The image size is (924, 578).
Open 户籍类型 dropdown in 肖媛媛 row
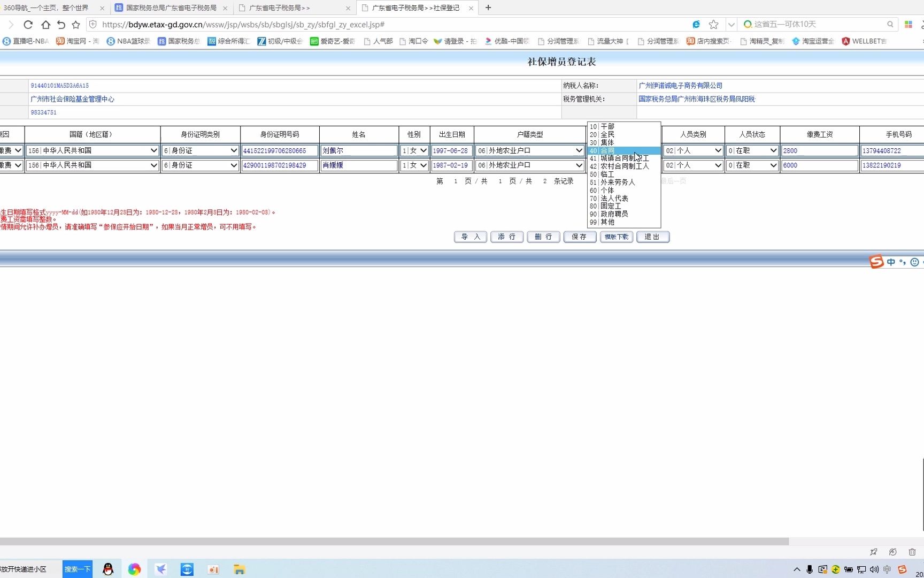530,165
